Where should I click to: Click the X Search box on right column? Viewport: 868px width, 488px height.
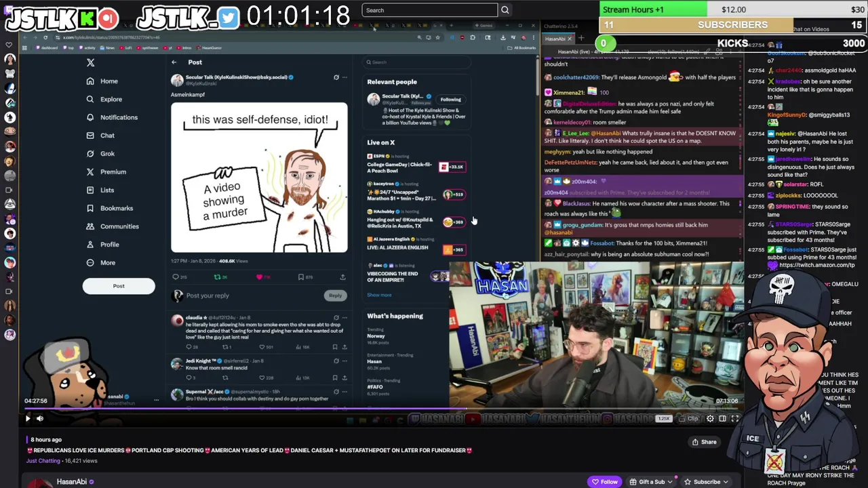point(416,62)
